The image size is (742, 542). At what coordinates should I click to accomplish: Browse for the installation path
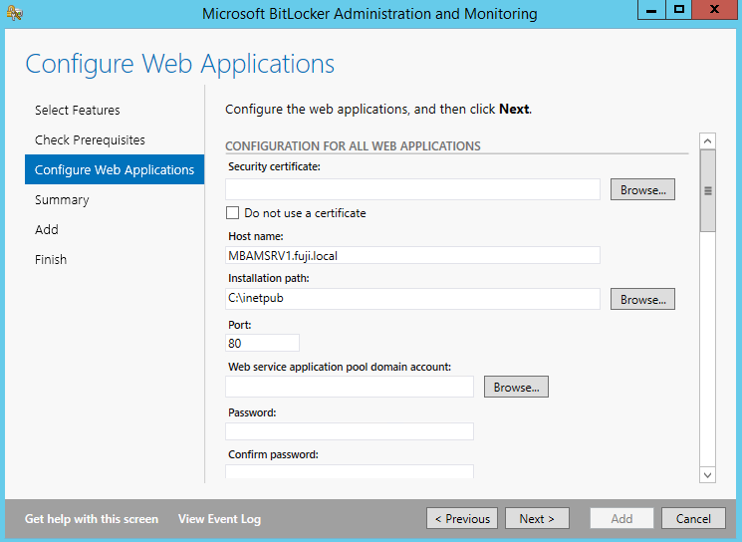(x=642, y=300)
